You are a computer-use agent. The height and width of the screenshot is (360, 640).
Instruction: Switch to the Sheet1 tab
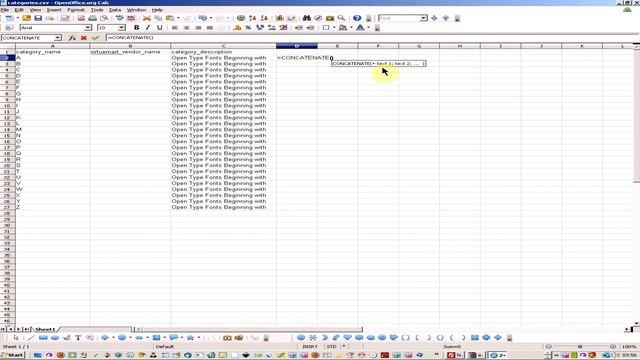(44, 329)
